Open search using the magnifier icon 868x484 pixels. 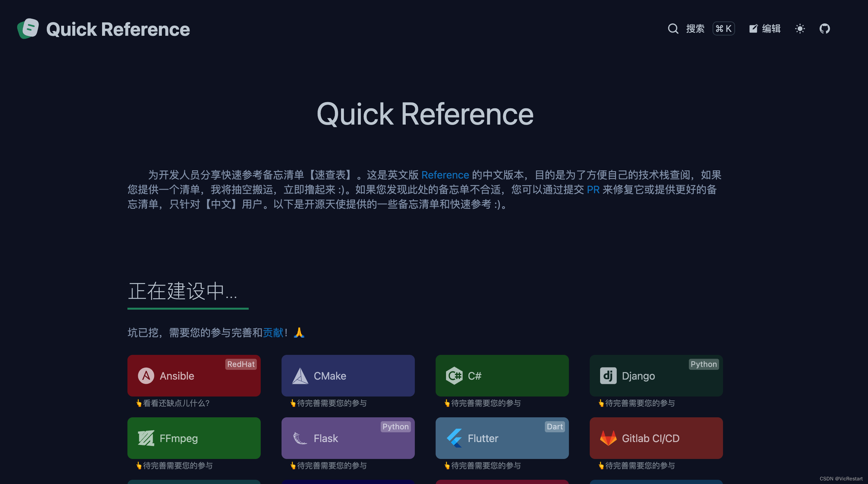pyautogui.click(x=673, y=29)
